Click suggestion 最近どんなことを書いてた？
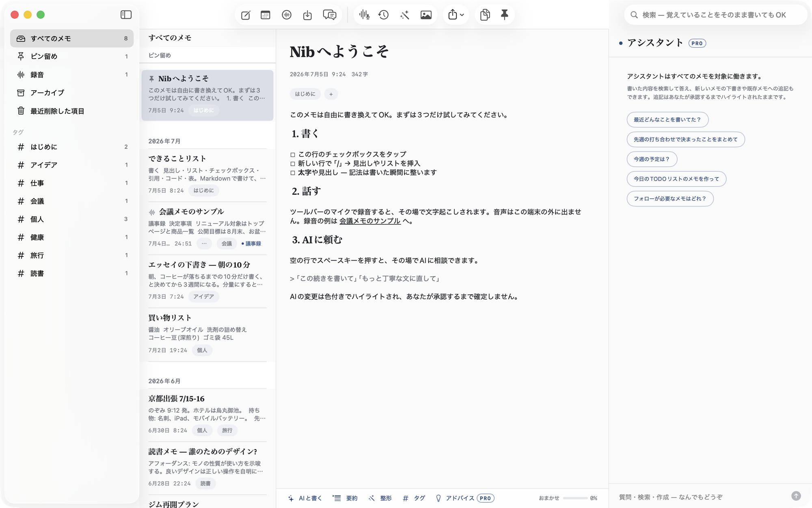The image size is (812, 508). tap(667, 119)
